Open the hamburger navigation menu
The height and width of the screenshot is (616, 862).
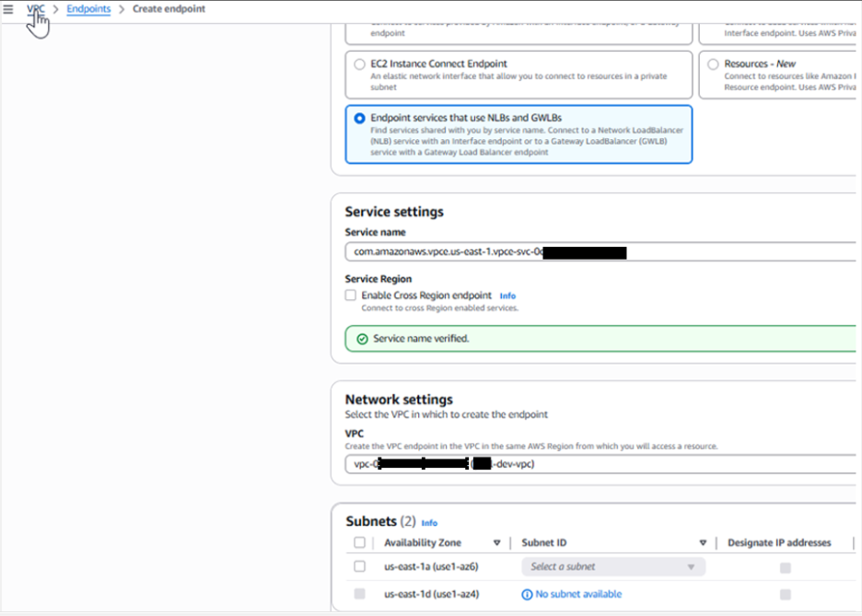pos(8,9)
